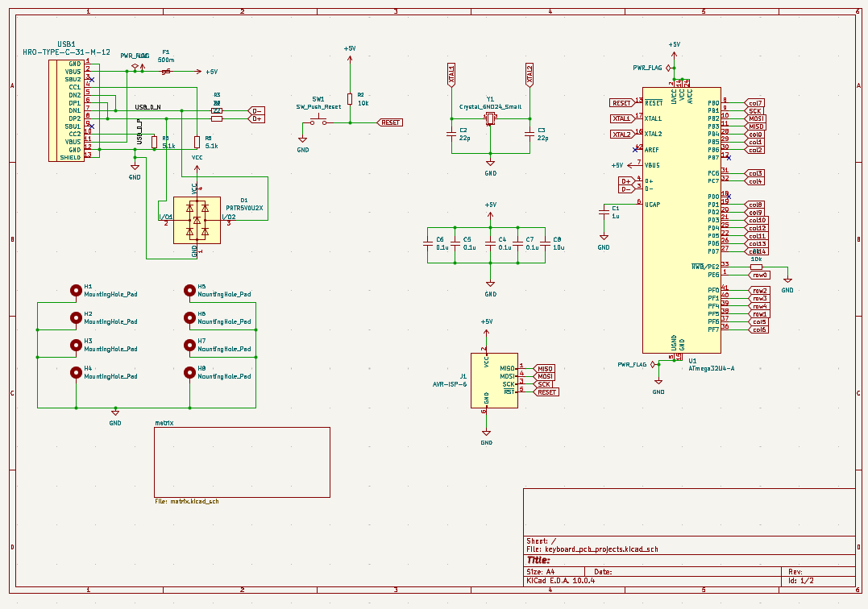
Task: Click the row2 label on PF0
Action: click(x=758, y=290)
